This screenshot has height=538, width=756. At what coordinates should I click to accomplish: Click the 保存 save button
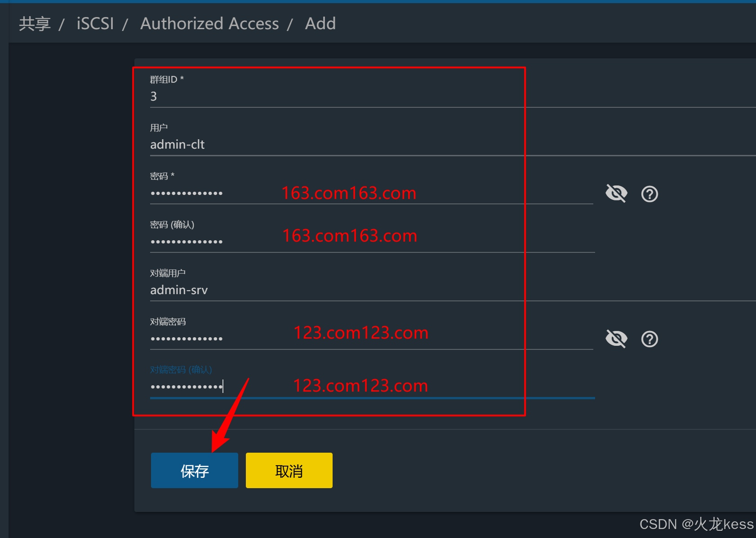tap(195, 470)
